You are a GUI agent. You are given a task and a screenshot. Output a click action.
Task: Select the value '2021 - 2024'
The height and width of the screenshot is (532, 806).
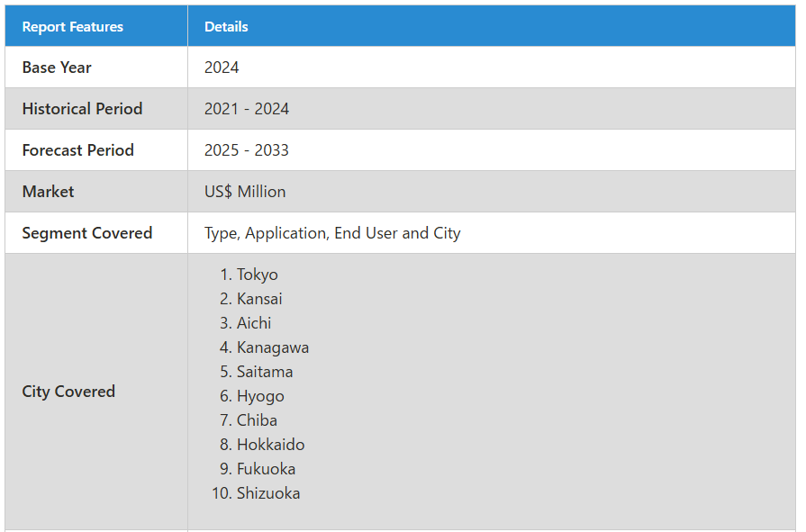pos(247,109)
